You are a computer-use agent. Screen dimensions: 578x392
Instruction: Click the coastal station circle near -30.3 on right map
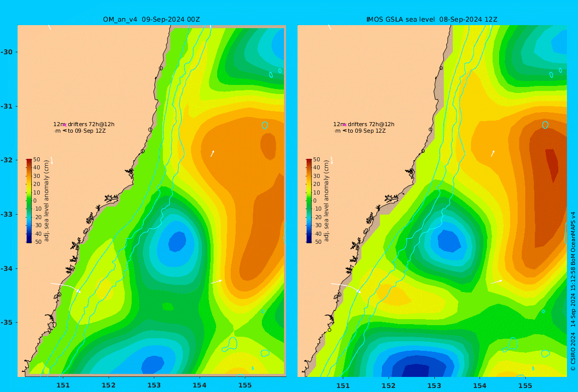(x=441, y=68)
